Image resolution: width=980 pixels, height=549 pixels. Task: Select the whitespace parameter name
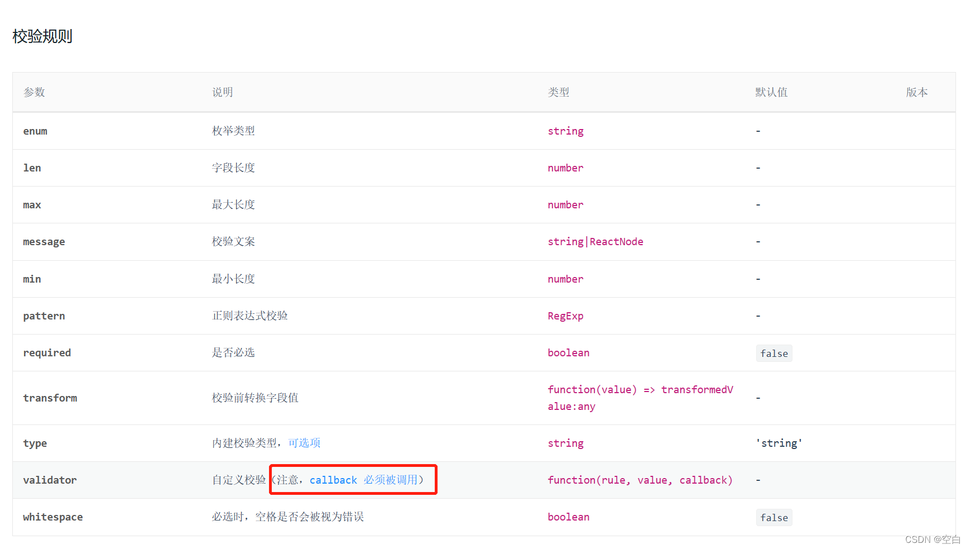53,517
